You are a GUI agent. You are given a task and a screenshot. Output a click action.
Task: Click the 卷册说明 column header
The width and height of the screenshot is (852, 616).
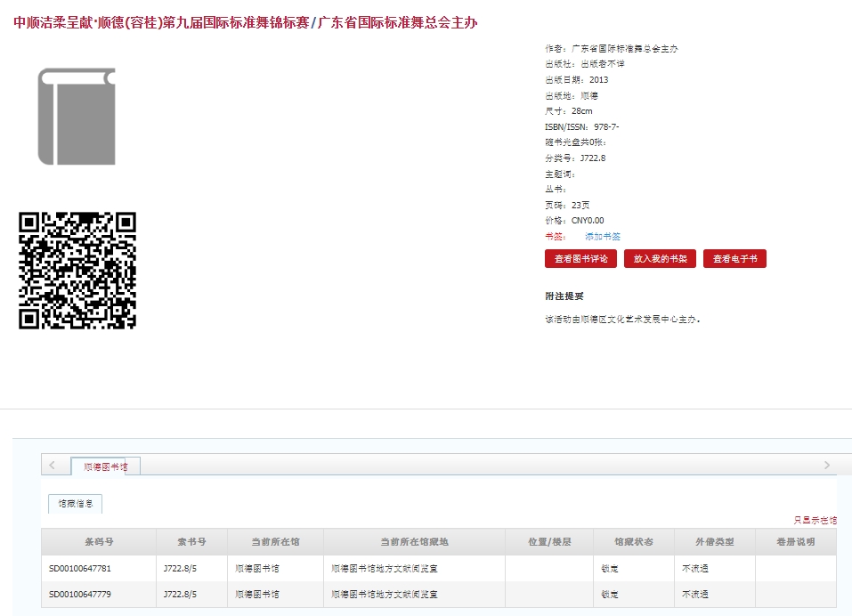[796, 541]
